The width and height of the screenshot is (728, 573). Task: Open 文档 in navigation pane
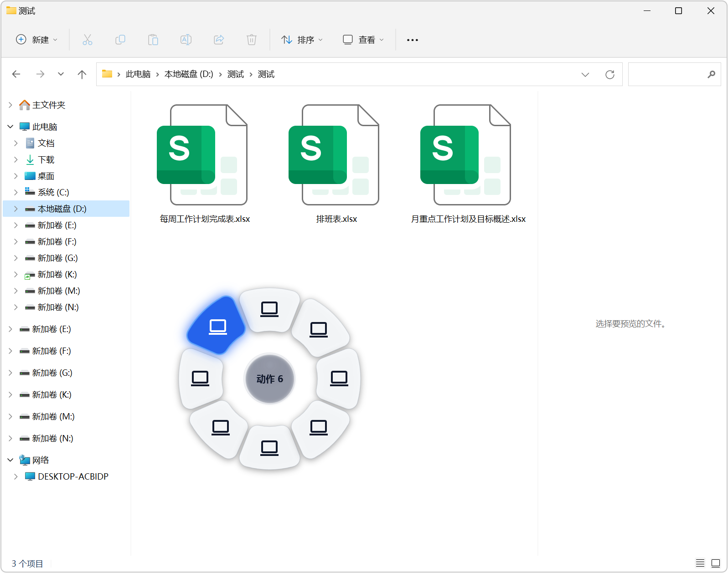(46, 143)
